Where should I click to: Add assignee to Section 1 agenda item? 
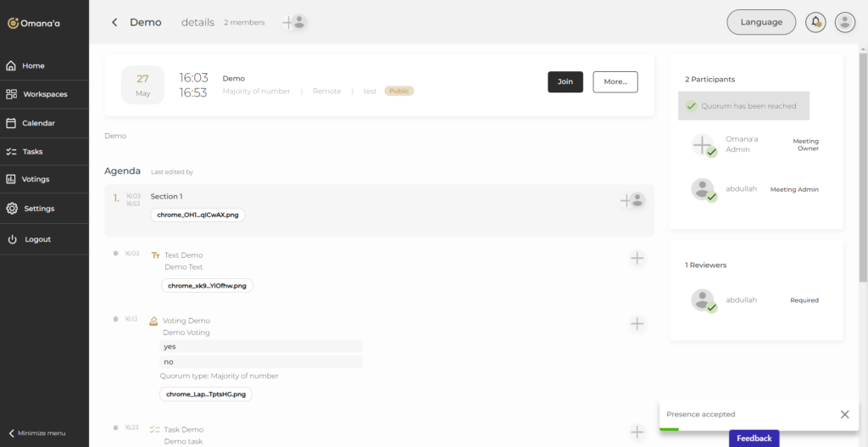click(632, 200)
